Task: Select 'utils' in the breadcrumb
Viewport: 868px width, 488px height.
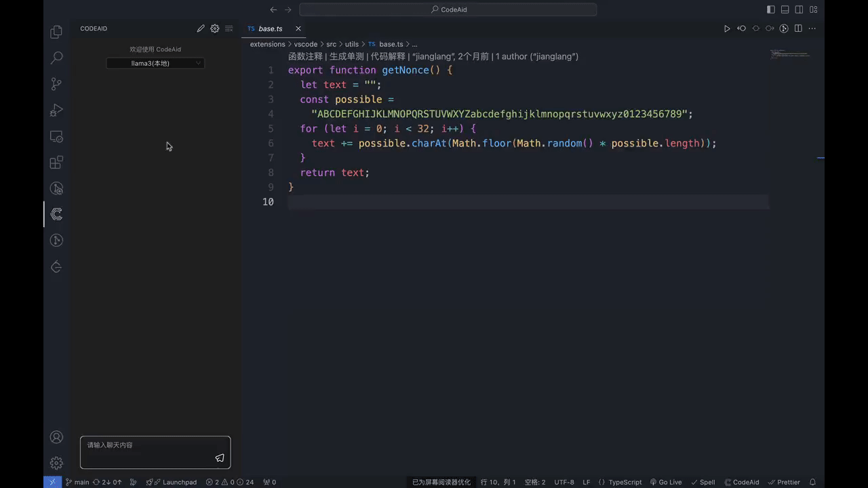Action: [351, 44]
